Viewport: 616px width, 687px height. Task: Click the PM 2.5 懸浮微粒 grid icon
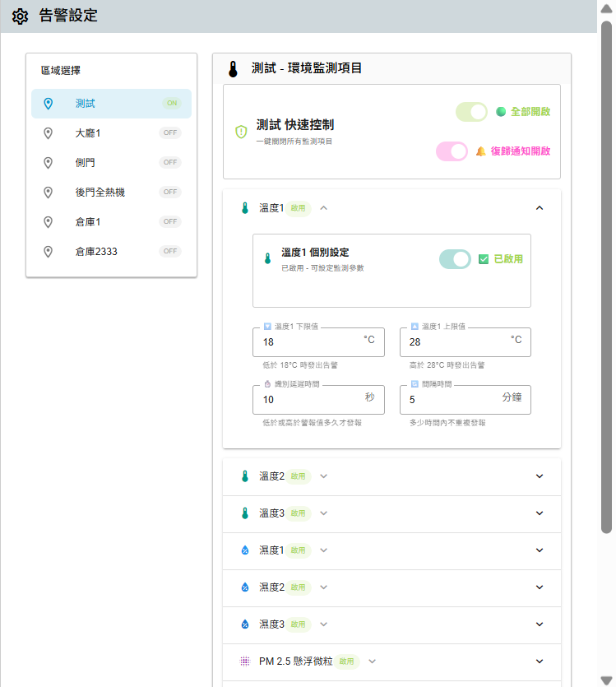pyautogui.click(x=244, y=661)
